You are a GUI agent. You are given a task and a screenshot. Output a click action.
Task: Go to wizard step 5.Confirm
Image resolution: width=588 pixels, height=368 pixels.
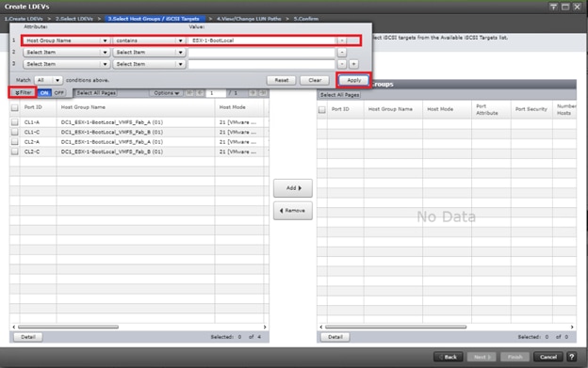click(x=306, y=19)
